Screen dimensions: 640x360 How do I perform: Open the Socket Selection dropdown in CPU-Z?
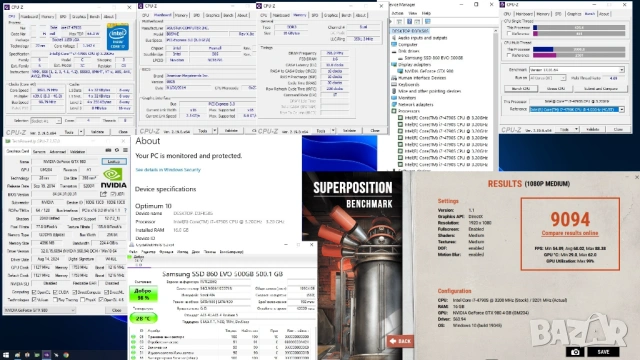click(x=46, y=121)
